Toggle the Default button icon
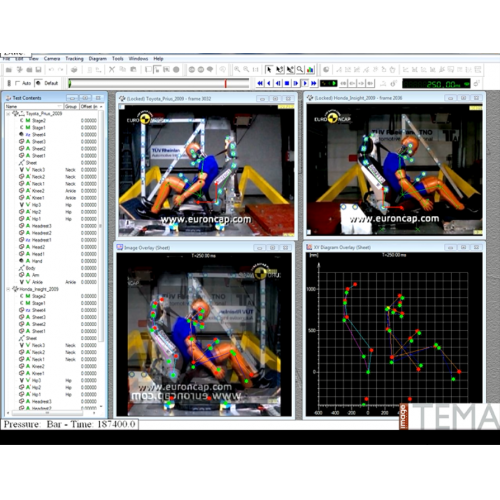Screen dimensions: 500x500 39,83
